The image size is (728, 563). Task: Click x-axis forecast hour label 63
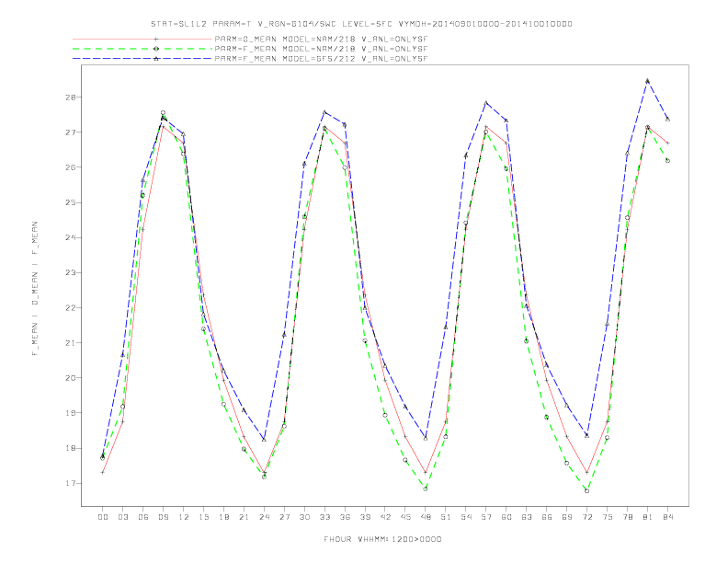527,517
